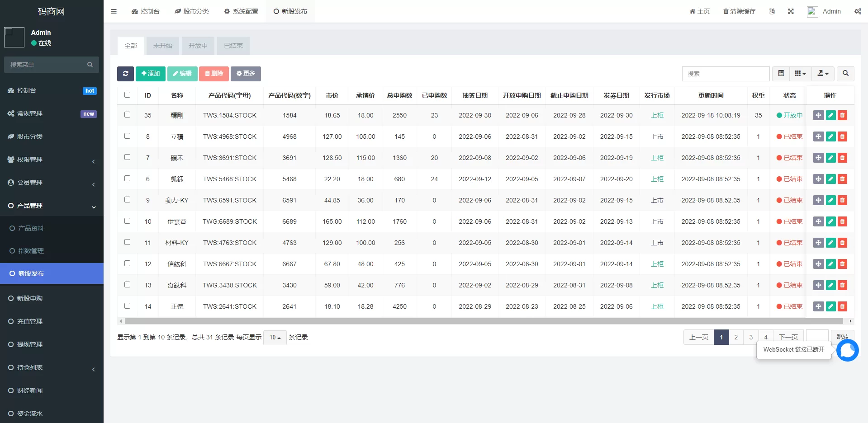
Task: Click drag handle icon for row 35
Action: pyautogui.click(x=818, y=115)
